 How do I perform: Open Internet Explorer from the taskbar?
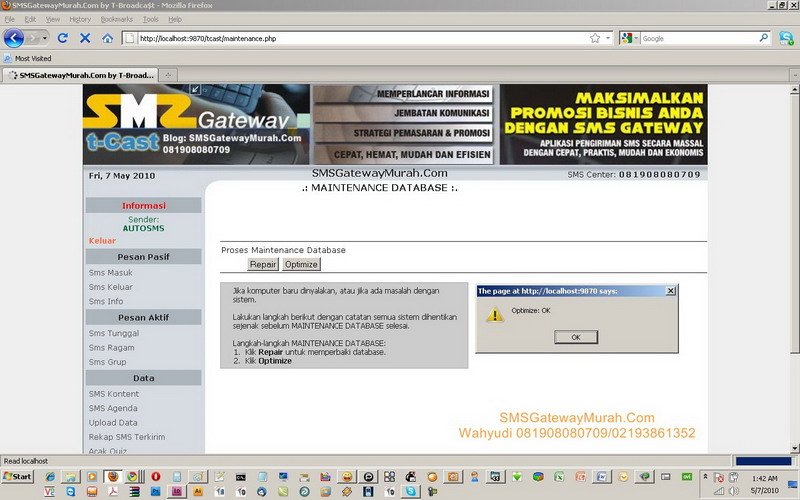point(50,477)
